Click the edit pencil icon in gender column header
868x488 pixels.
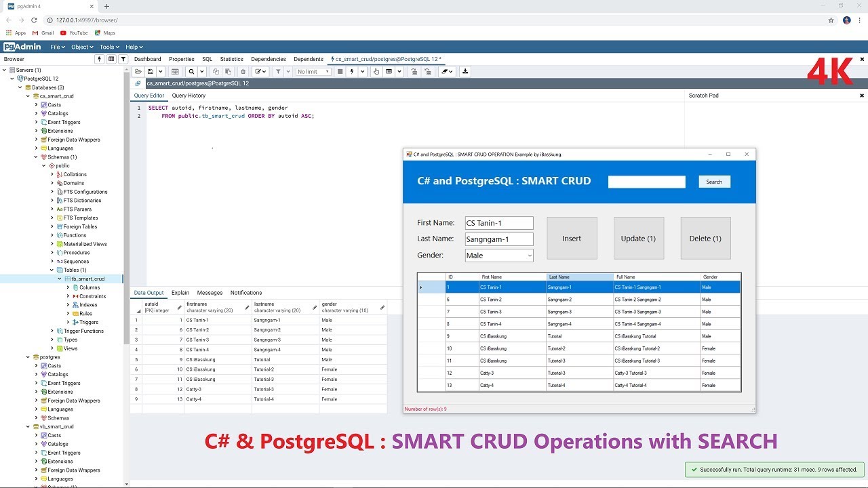click(382, 307)
